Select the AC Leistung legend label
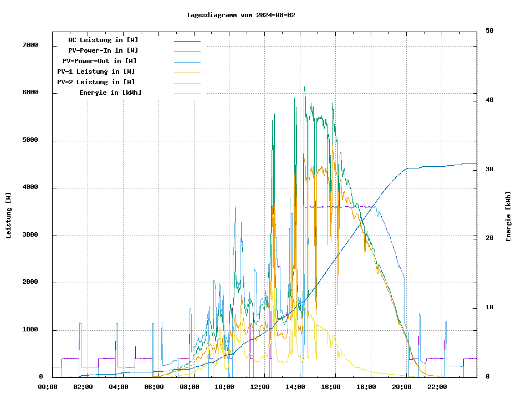 tap(103, 40)
